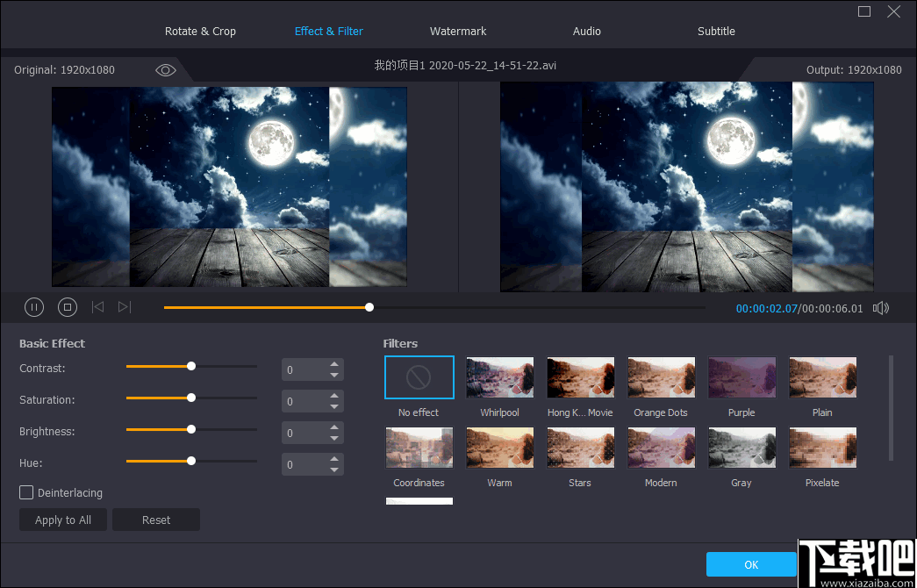The width and height of the screenshot is (917, 588).
Task: Toggle the original preview eye icon
Action: click(166, 70)
